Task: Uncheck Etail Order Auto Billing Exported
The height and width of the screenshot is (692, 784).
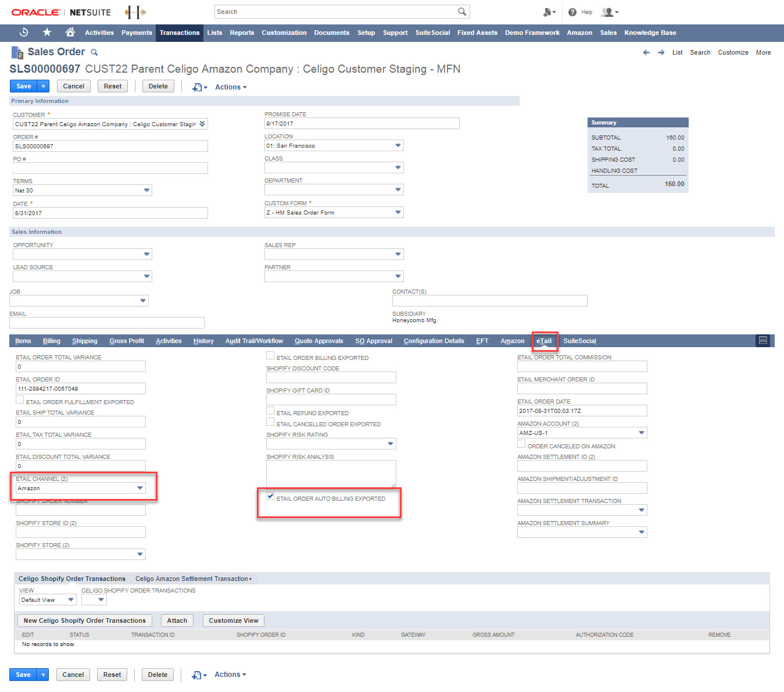Action: click(x=270, y=496)
